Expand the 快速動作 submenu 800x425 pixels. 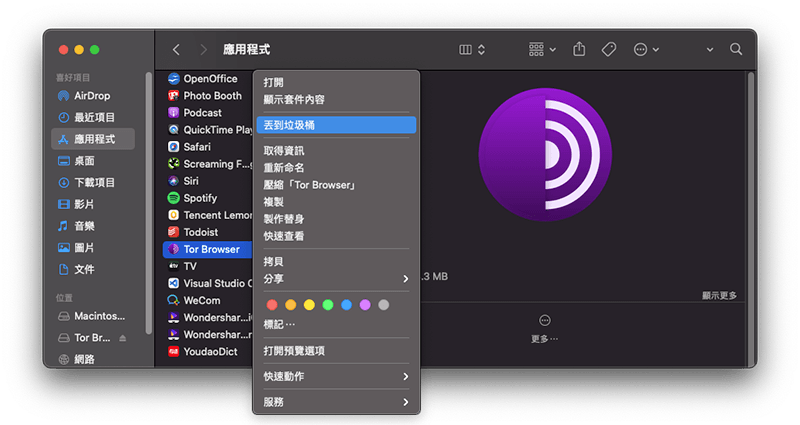coord(335,376)
